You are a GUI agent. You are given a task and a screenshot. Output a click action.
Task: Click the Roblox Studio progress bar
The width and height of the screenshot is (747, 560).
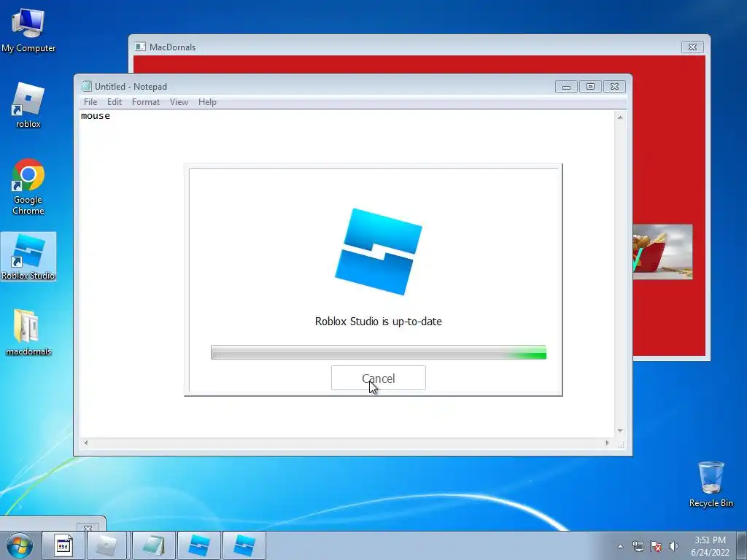(x=379, y=352)
